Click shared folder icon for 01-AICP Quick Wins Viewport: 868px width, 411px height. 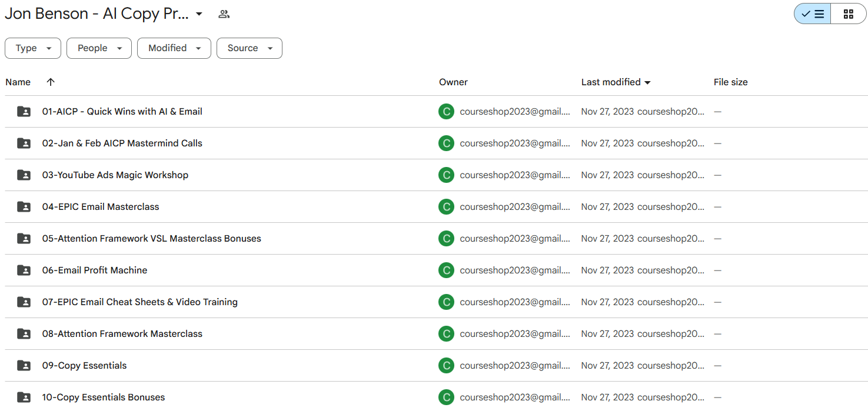(x=24, y=112)
